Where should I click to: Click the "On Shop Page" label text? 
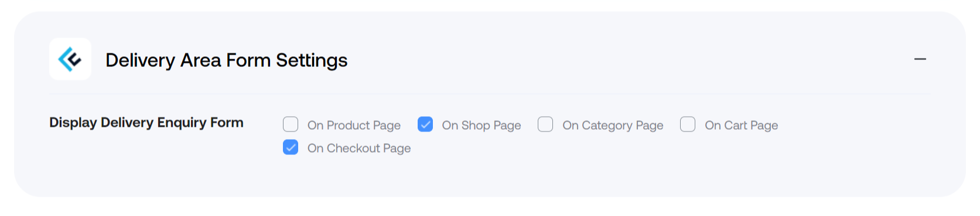[482, 126]
